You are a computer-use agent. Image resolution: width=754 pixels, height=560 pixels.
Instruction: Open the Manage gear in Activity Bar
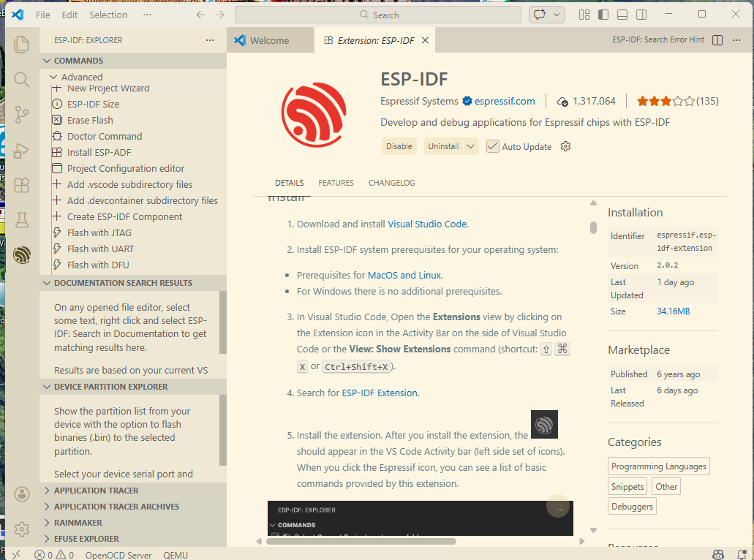22,529
